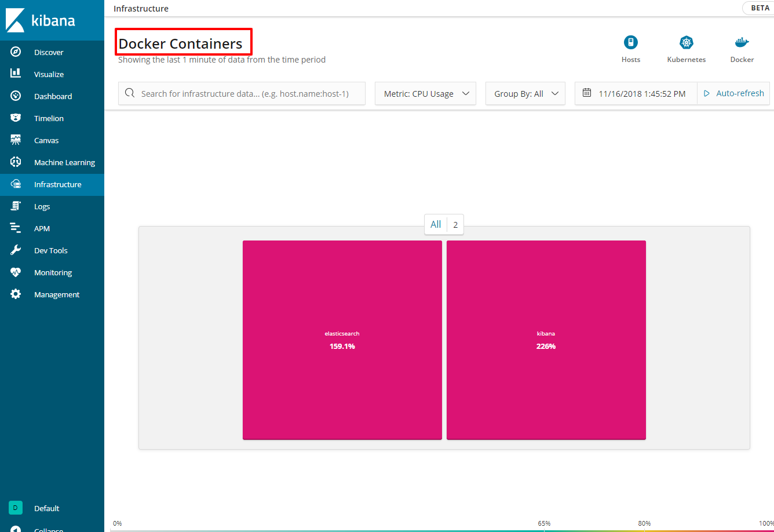
Task: Click the 11/16/2018 1:45:52 PM timestamp
Action: click(642, 93)
